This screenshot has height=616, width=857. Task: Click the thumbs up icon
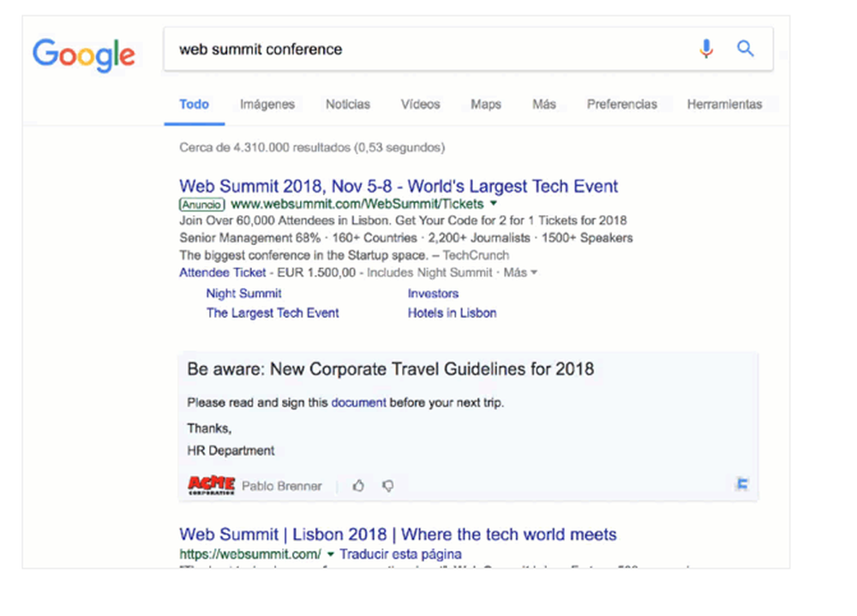click(x=358, y=486)
